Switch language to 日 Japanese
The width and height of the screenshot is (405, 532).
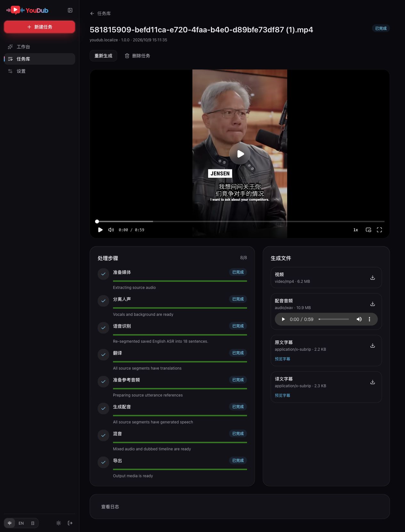33,523
